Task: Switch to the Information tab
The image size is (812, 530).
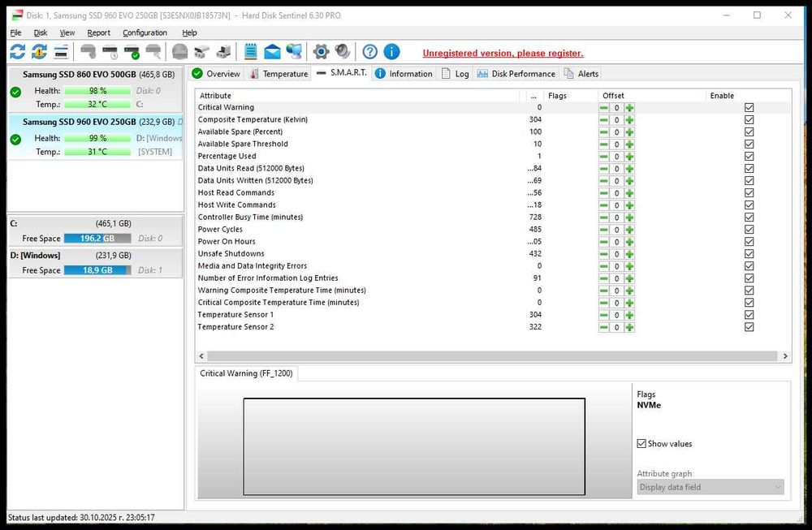Action: pos(404,74)
